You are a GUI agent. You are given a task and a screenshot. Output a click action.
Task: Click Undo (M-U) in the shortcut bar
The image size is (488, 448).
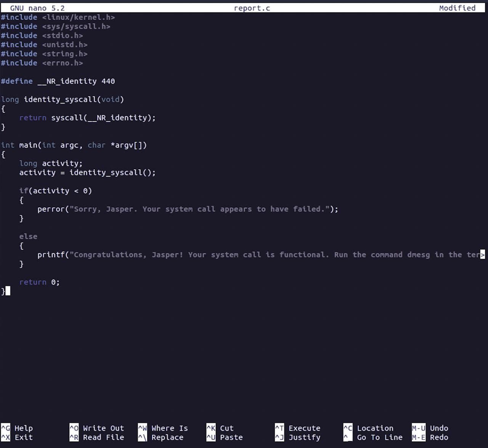tap(439, 428)
